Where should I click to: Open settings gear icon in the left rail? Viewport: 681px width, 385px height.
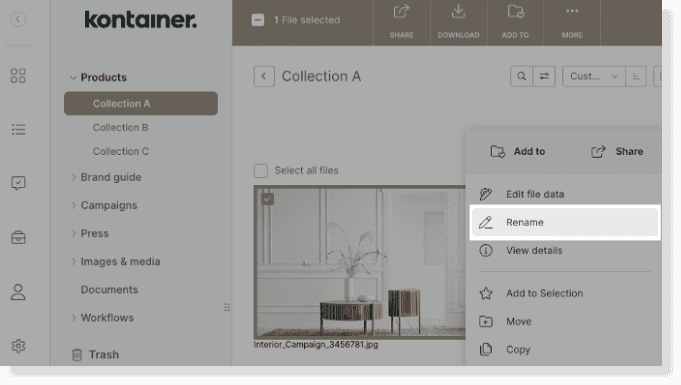click(18, 346)
